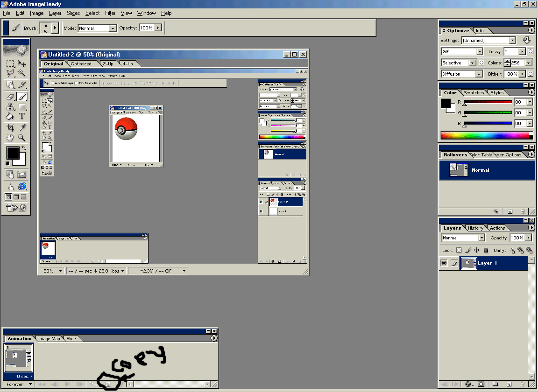Click Preview in Internet Explorer icon
Viewport: 538px width, 392px height.
click(22, 186)
